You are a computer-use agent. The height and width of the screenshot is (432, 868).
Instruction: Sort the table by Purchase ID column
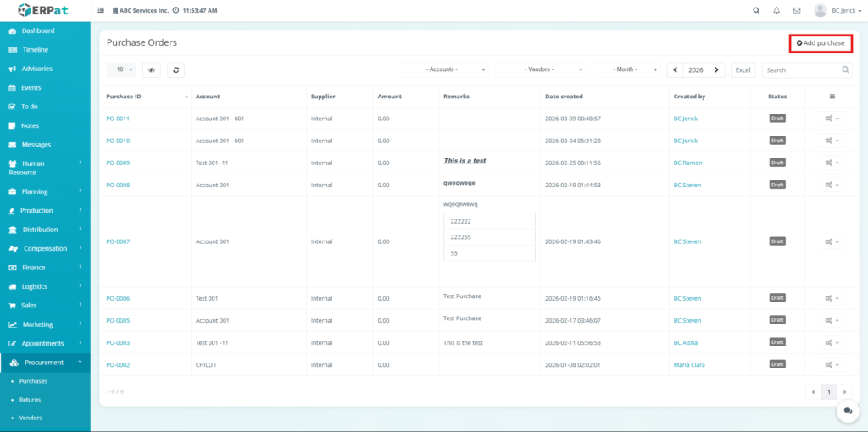pos(144,97)
